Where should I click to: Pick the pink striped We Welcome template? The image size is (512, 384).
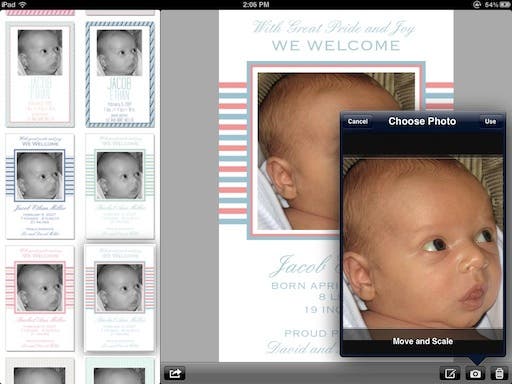[40, 298]
